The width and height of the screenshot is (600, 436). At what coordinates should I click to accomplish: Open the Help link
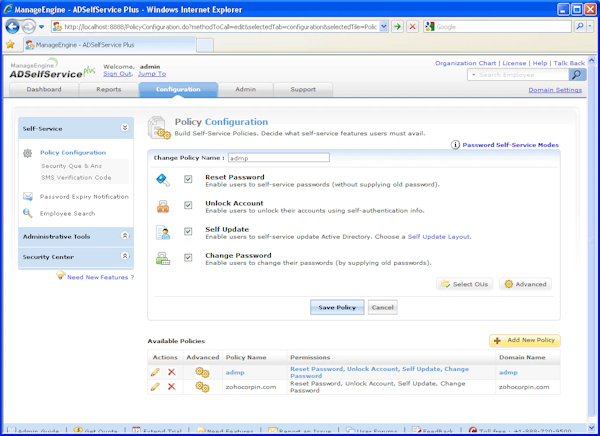pos(540,63)
